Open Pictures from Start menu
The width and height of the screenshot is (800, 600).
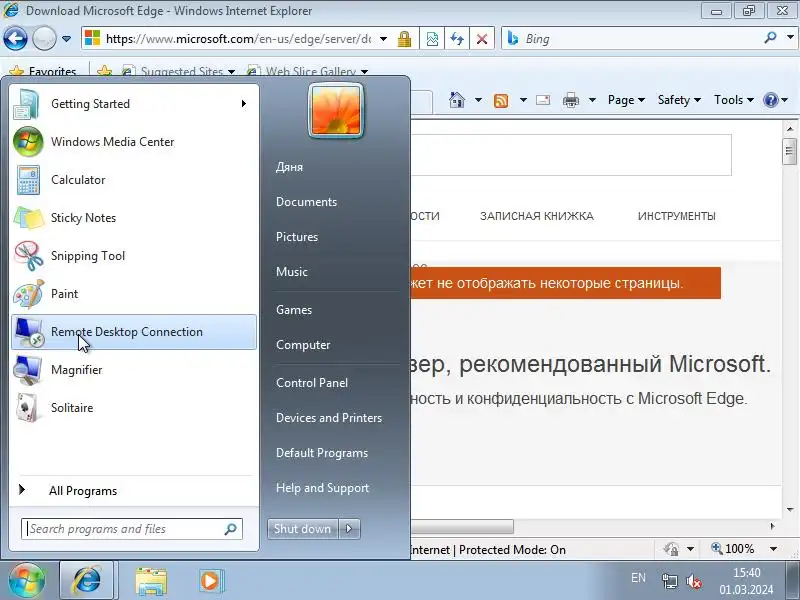(297, 237)
